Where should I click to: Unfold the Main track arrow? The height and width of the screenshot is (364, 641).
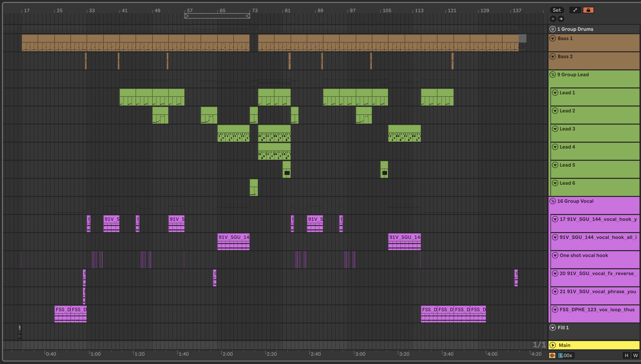(x=553, y=345)
